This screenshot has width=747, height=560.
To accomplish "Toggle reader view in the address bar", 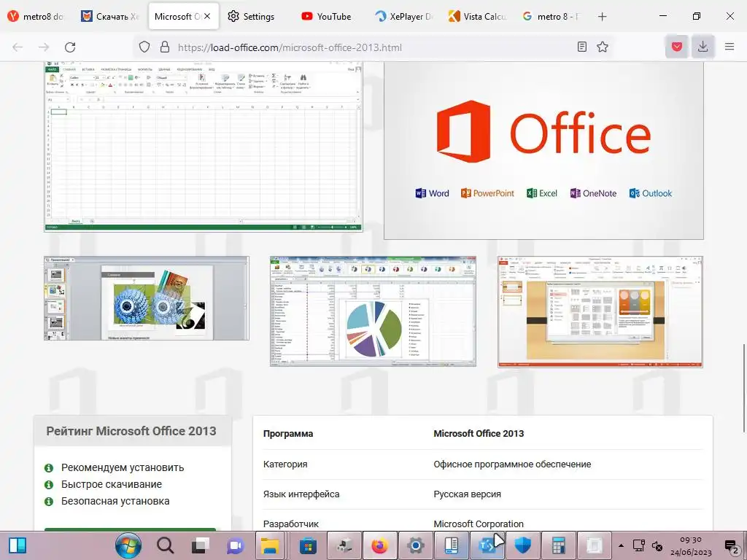I will pyautogui.click(x=581, y=47).
